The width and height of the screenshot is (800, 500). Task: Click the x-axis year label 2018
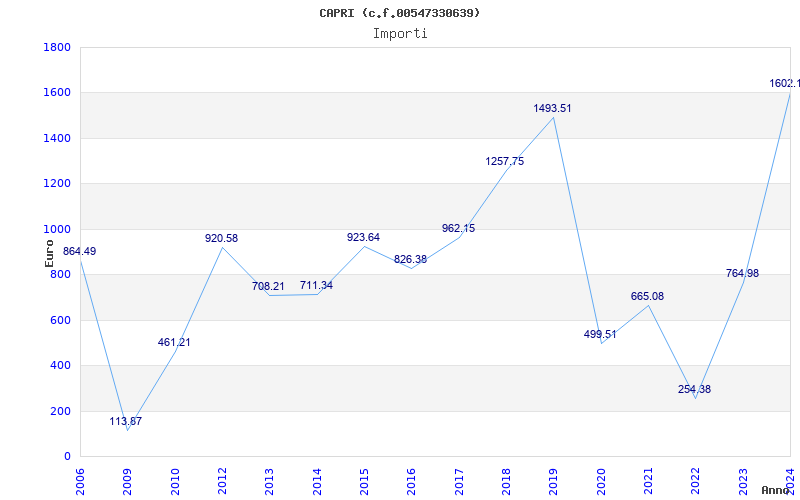(506, 482)
